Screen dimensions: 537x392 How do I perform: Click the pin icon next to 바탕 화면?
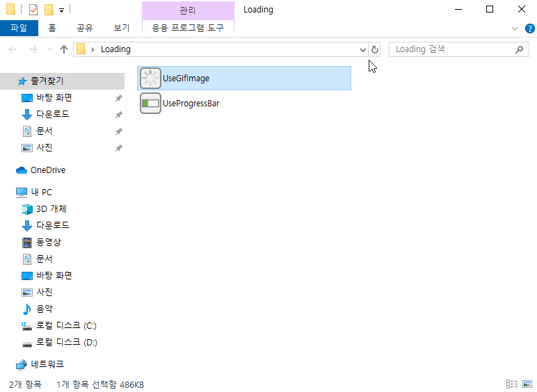click(118, 98)
